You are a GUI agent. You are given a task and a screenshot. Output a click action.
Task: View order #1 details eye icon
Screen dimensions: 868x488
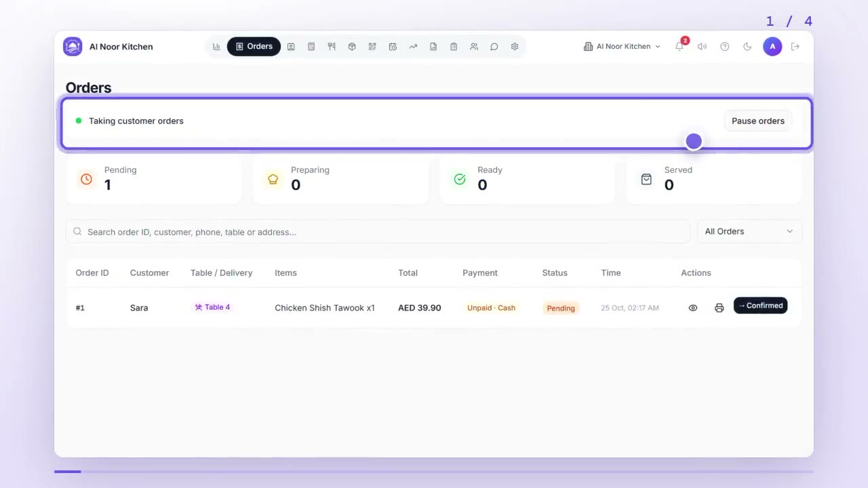pyautogui.click(x=693, y=308)
